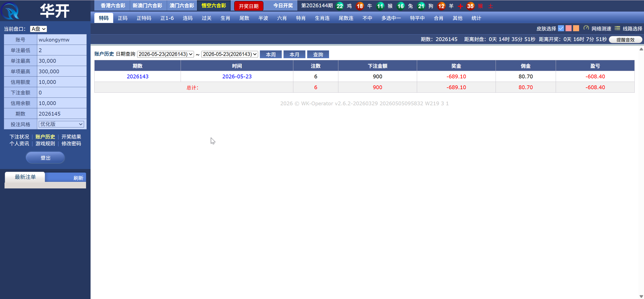Open the 统计 tab

tap(476, 18)
